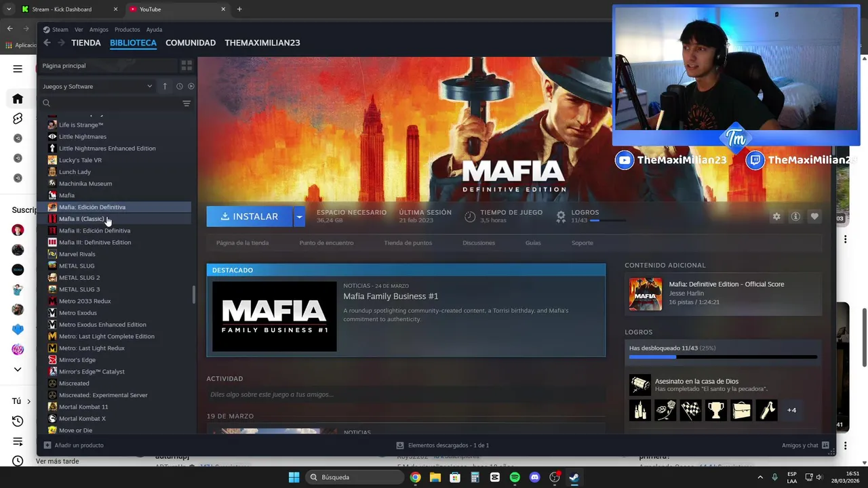Click the playtime clock icon
Screen dimensions: 868x488
click(x=470, y=216)
